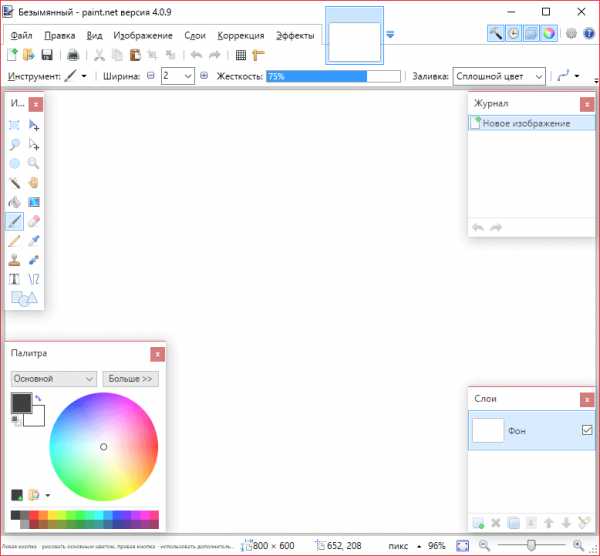The width and height of the screenshot is (600, 556).
Task: Toggle the Tools window button
Action: (x=496, y=34)
